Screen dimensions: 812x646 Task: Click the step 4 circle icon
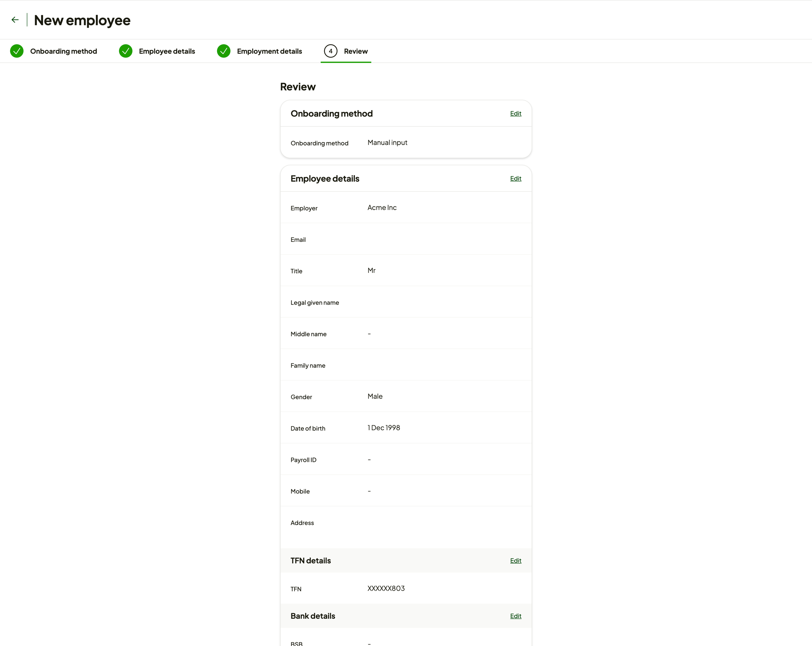330,51
